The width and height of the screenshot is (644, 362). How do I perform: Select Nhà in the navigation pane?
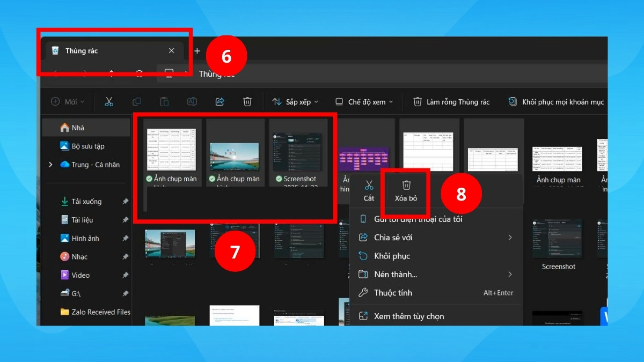click(86, 128)
